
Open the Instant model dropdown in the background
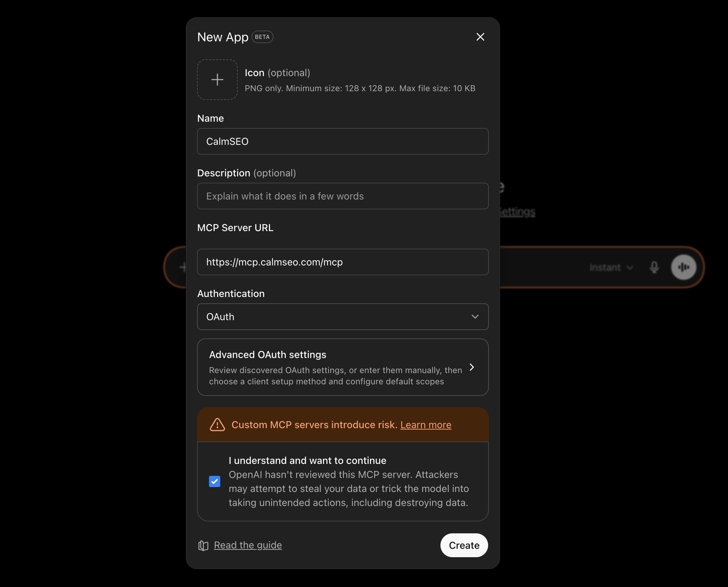611,268
